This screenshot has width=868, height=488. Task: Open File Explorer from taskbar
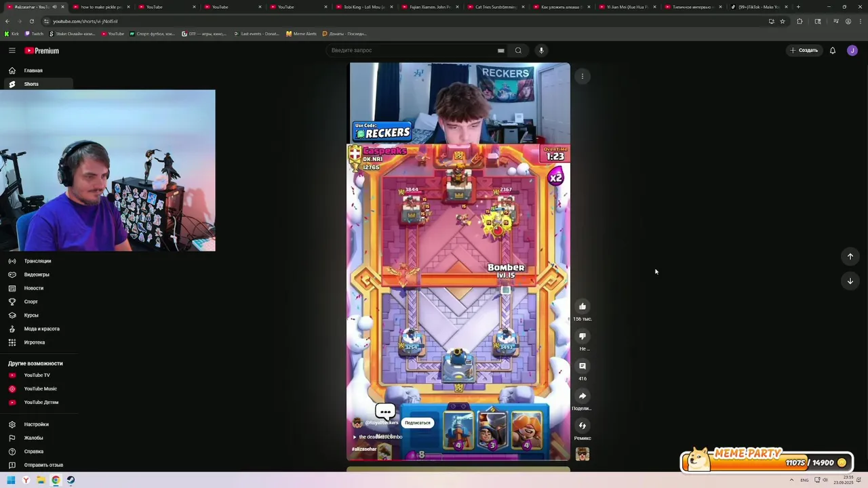coord(41,480)
